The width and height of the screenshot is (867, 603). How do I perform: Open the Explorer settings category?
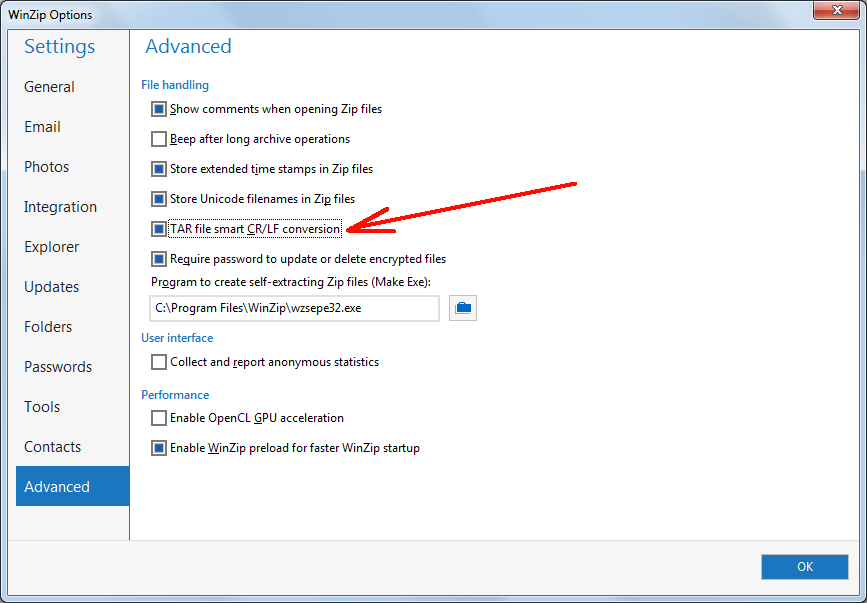pyautogui.click(x=72, y=247)
